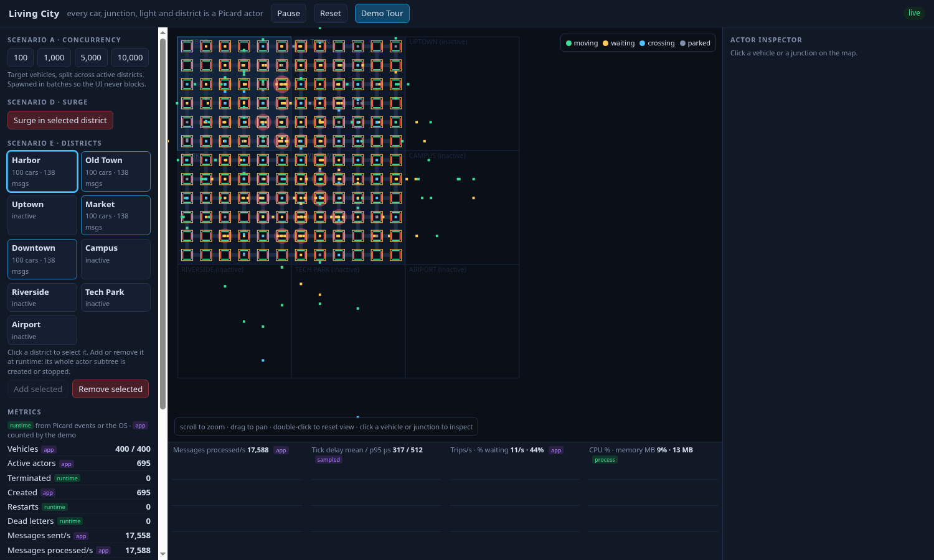The image size is (934, 560).
Task: Click the ACTOR INSPECTOR heading
Action: [766, 40]
